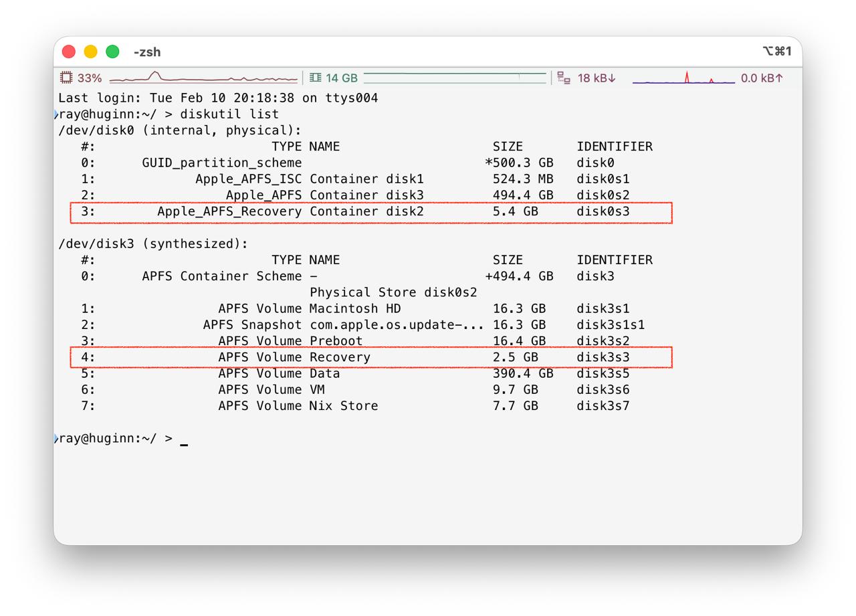The height and width of the screenshot is (616, 856).
Task: Click the 18 kB download speed readout
Action: tap(596, 78)
